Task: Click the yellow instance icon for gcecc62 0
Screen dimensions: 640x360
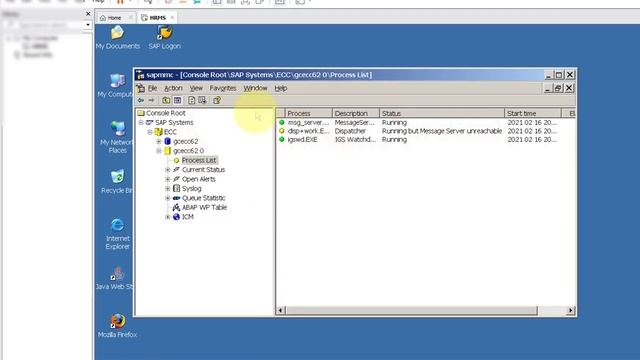Action: click(x=167, y=151)
